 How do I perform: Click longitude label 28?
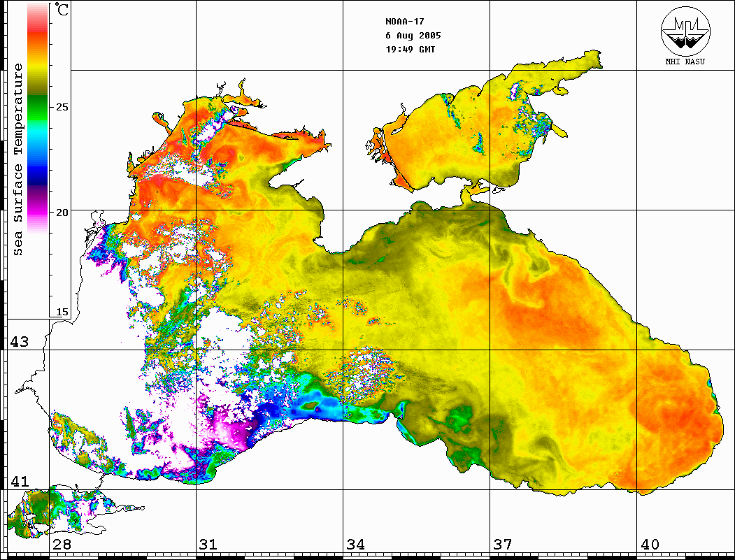[62, 544]
